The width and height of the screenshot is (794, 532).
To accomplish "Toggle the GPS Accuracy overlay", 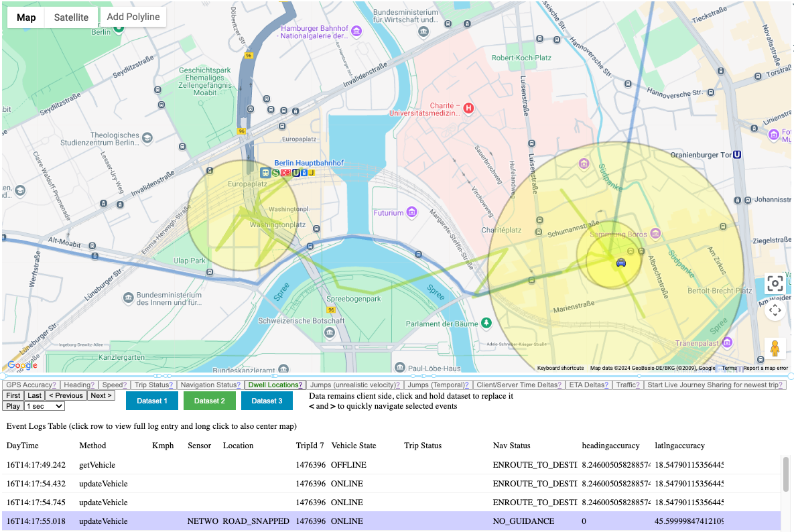I will point(31,385).
